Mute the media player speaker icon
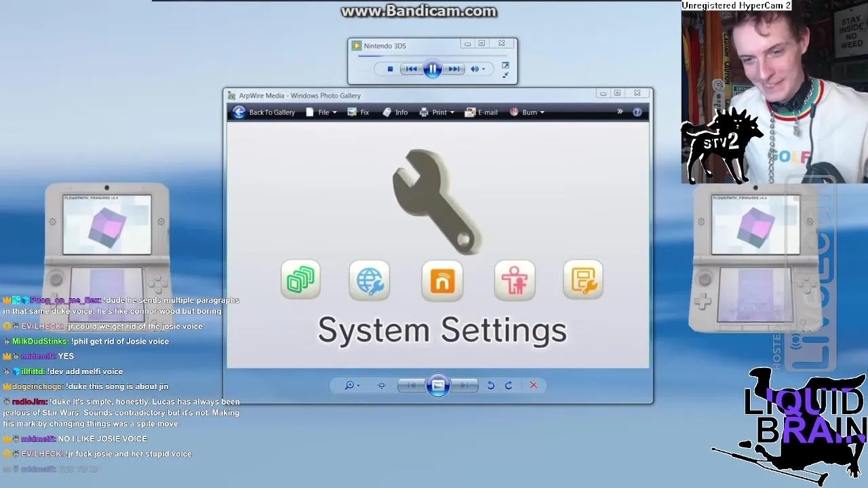This screenshot has height=488, width=868. click(475, 69)
